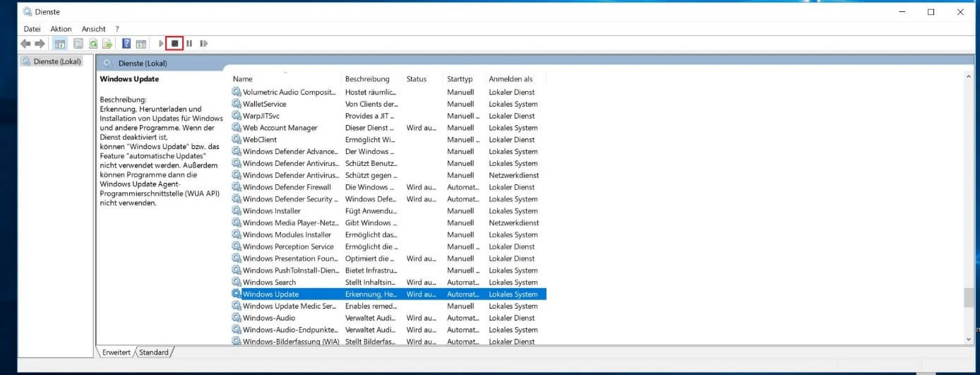Click the gear icon of Windows Update
The image size is (980, 375).
(x=237, y=294)
